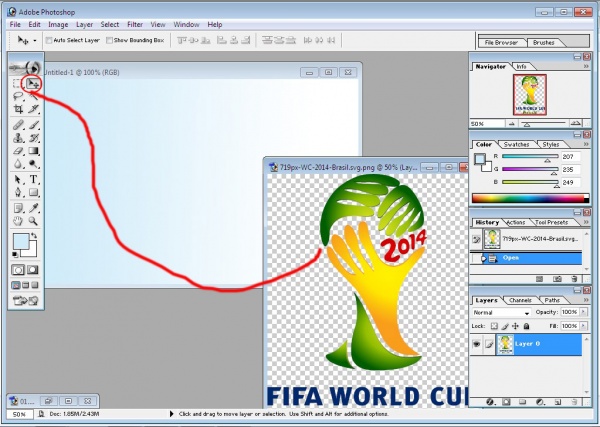Select the Pen tool
The height and width of the screenshot is (427, 600).
(x=18, y=192)
